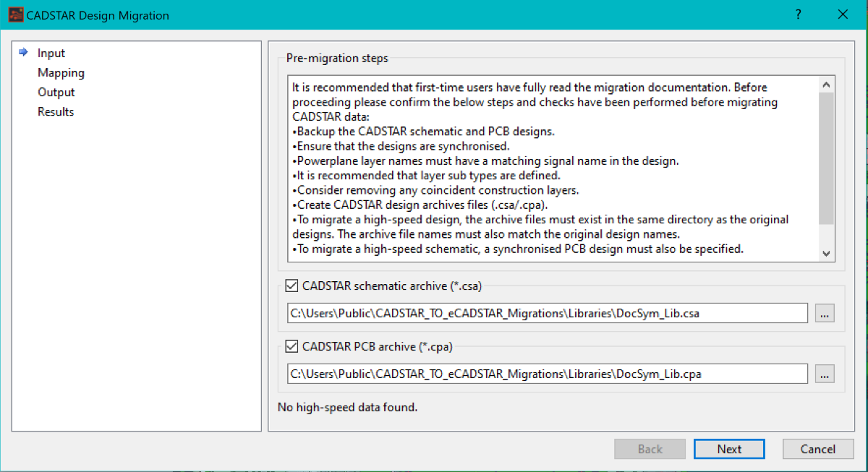
Task: Toggle the CADSTAR PCB archive checkbox
Action: (x=292, y=347)
